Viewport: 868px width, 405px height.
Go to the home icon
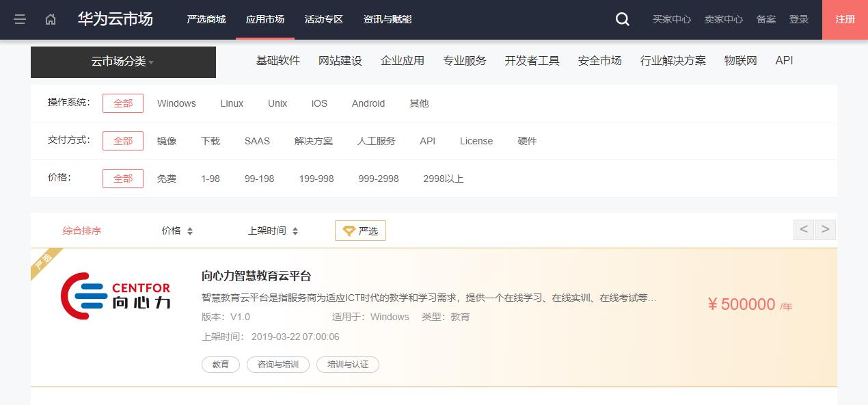pos(51,19)
